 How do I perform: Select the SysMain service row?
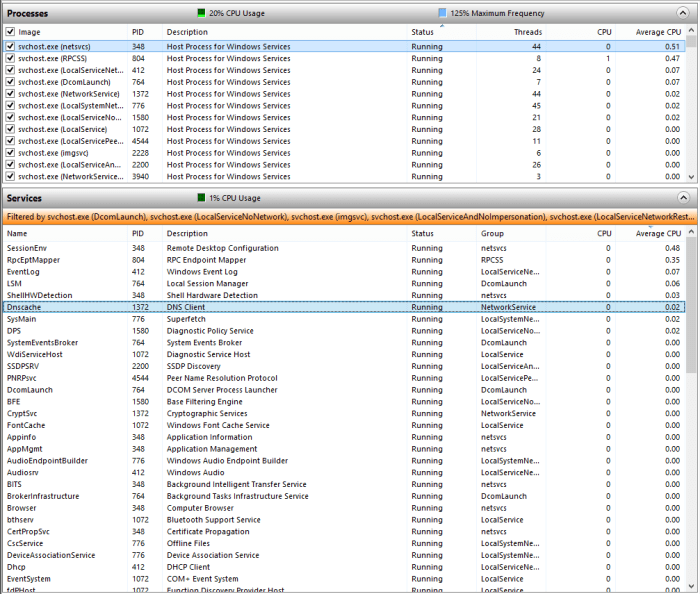coord(344,319)
